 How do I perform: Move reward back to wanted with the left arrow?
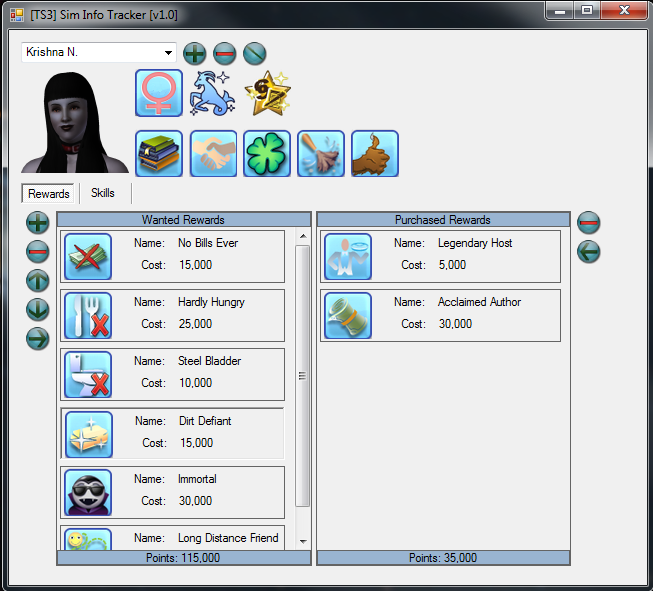point(588,252)
